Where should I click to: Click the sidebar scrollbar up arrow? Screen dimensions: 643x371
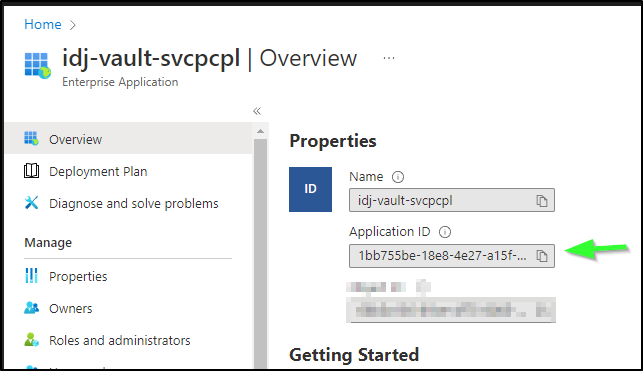260,131
